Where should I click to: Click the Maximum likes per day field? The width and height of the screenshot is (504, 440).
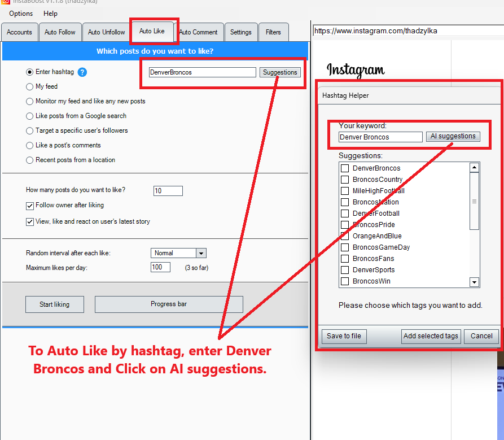[160, 267]
